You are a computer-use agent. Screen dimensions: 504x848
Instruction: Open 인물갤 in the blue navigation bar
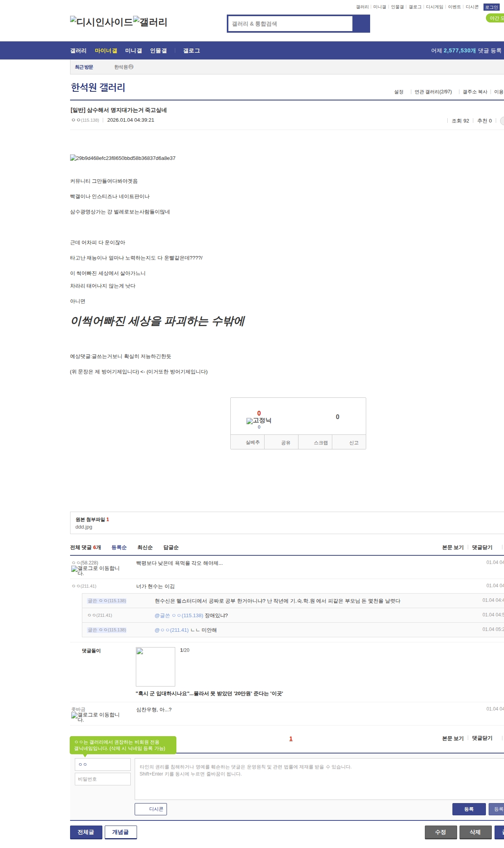pos(158,50)
